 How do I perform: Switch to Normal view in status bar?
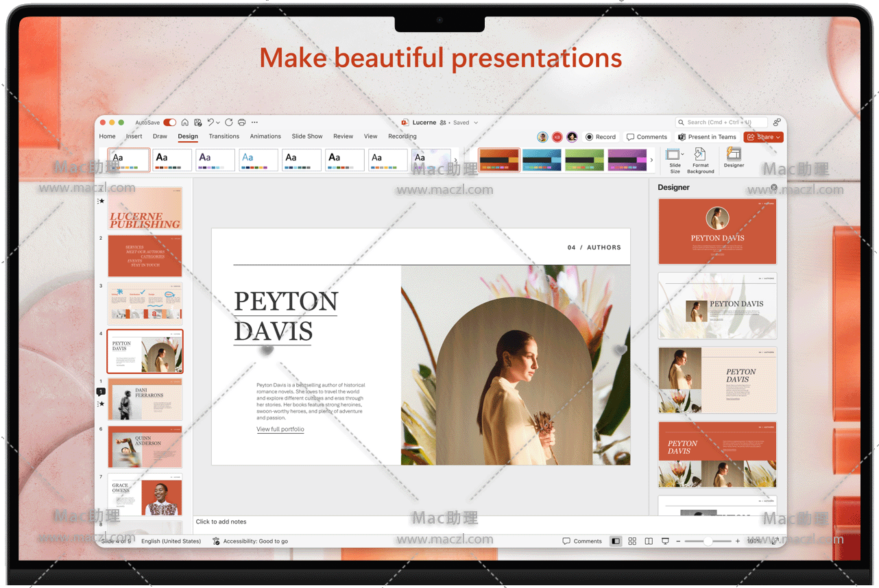tap(616, 541)
